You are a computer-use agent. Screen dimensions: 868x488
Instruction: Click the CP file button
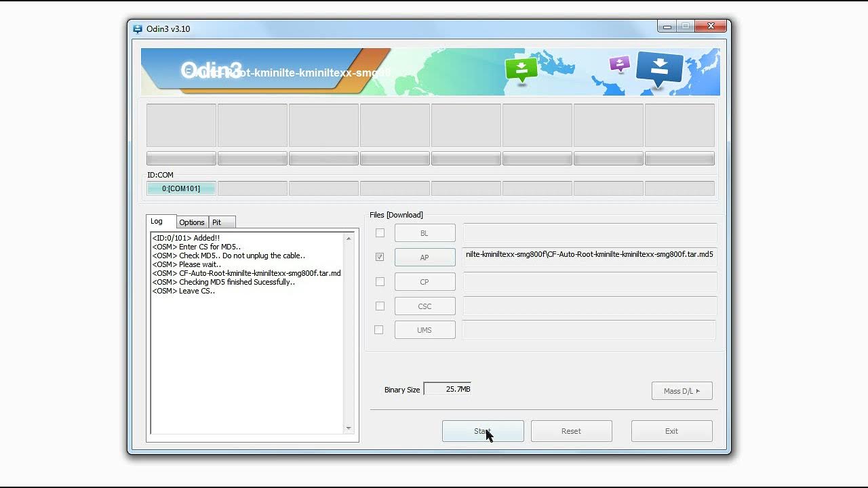click(425, 282)
